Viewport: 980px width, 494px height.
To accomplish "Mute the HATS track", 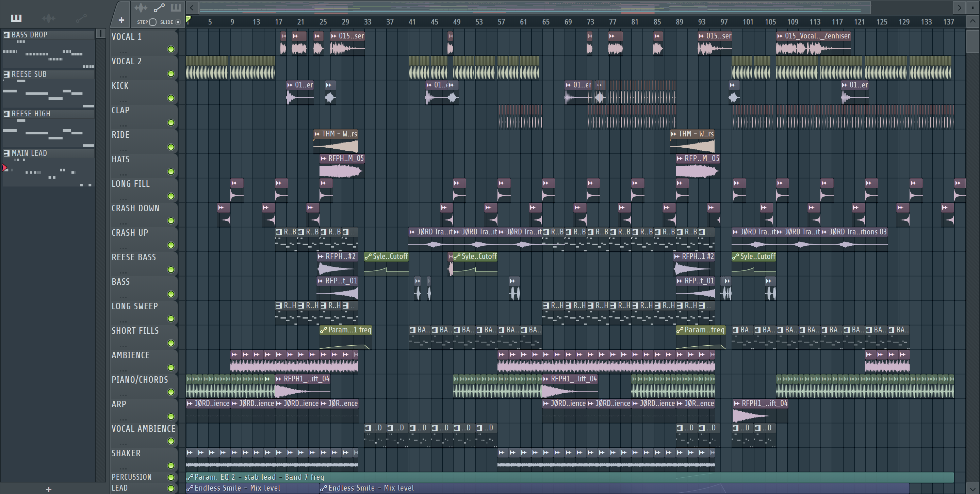I will (x=171, y=172).
